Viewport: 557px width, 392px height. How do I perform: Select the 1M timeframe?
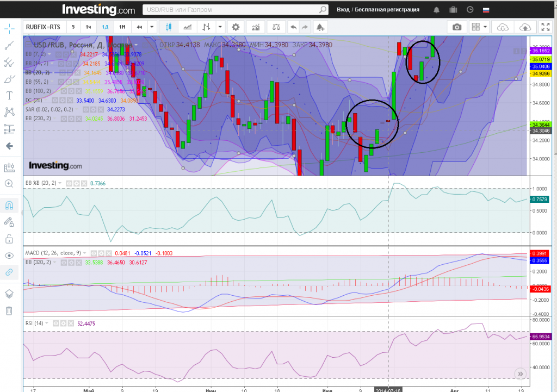[122, 27]
